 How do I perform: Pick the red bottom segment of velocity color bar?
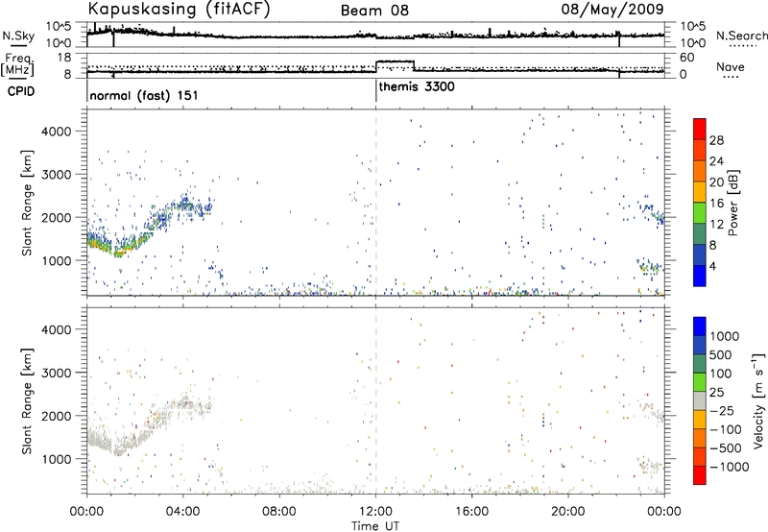coord(700,475)
